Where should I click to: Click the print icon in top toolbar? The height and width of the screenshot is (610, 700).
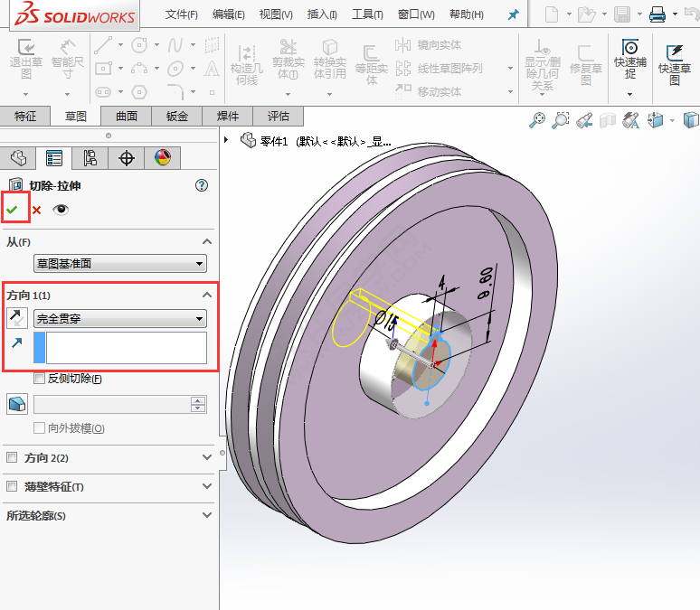[x=657, y=14]
